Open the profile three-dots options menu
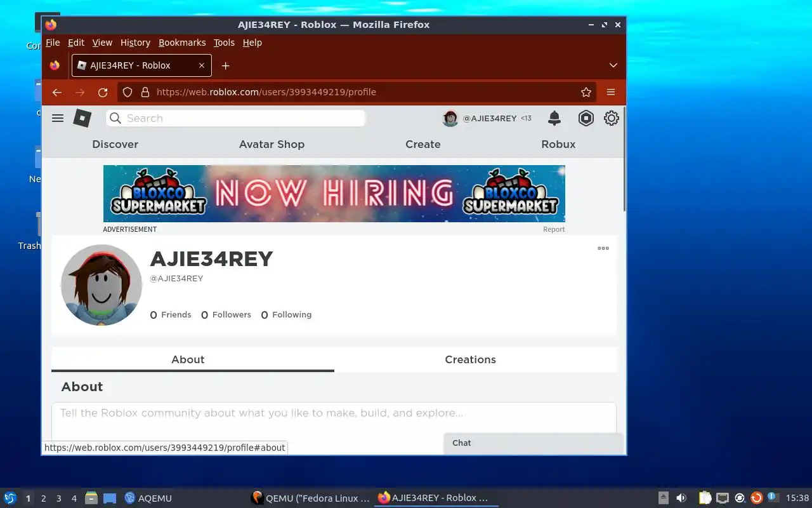Image resolution: width=812 pixels, height=508 pixels. point(603,248)
